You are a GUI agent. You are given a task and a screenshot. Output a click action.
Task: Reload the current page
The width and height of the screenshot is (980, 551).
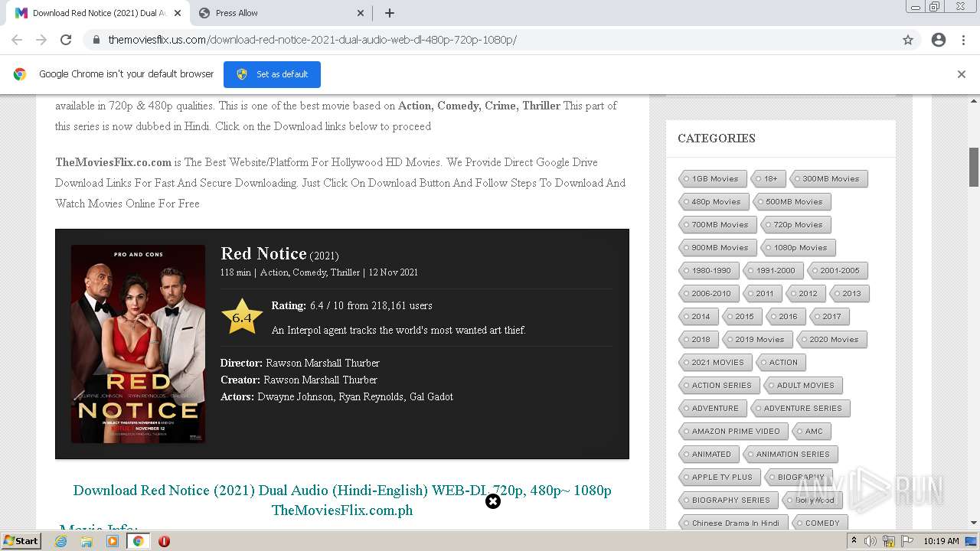66,40
